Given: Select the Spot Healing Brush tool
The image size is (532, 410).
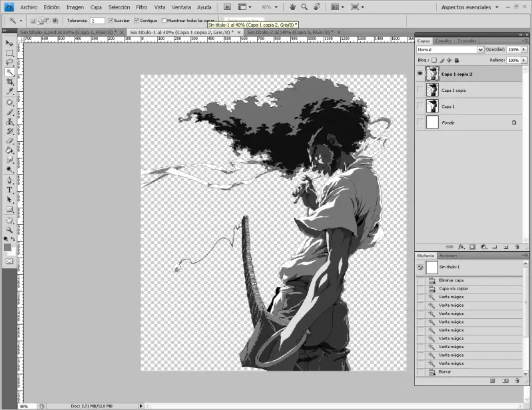Looking at the screenshot, I should (9, 102).
